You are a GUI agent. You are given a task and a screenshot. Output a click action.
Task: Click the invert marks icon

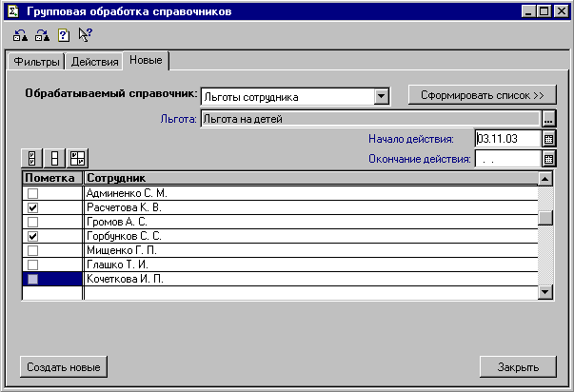(x=78, y=158)
